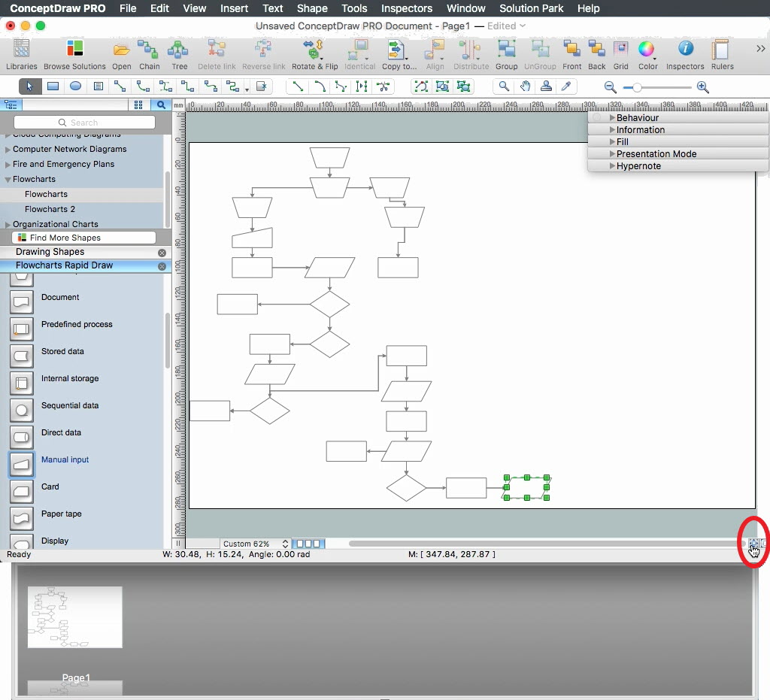
Task: Open the Inspectors menu
Action: click(406, 8)
